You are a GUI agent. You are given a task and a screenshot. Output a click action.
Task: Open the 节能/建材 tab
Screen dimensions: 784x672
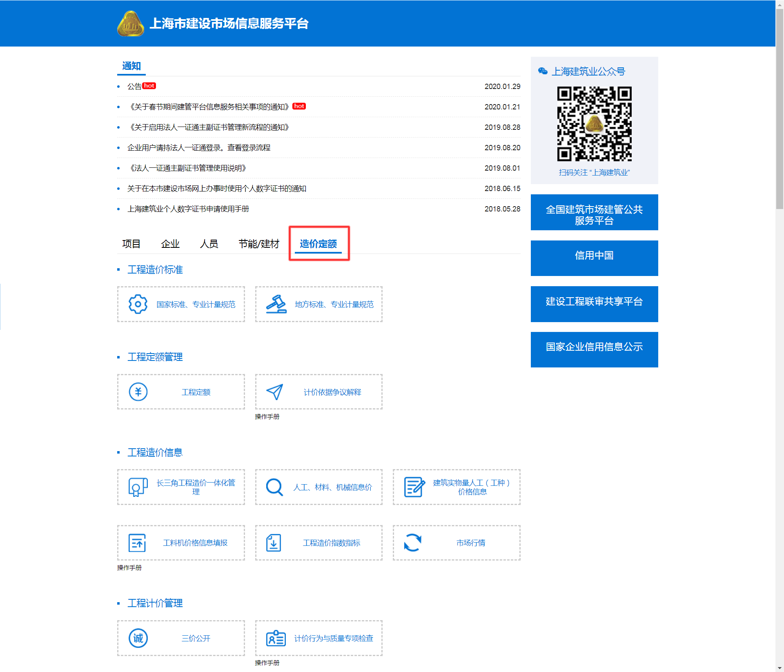pyautogui.click(x=258, y=244)
